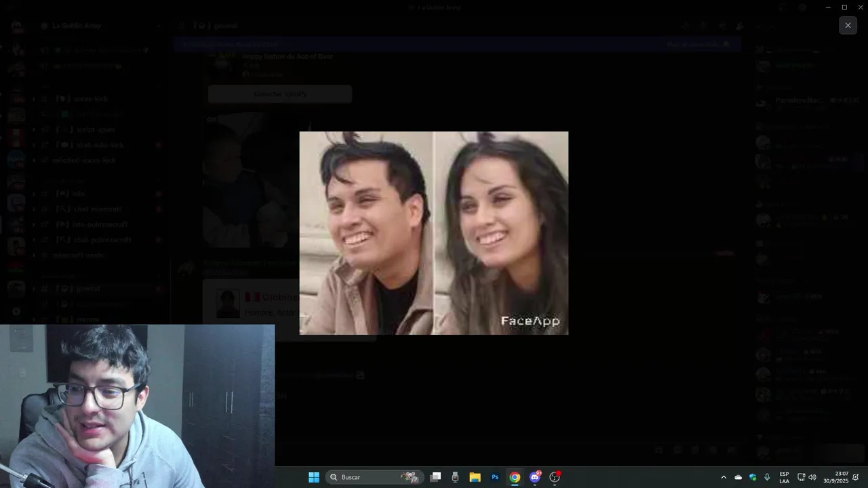Click the Conectar Spotify button in Discord
Screen dimensions: 868x488
[x=280, y=94]
